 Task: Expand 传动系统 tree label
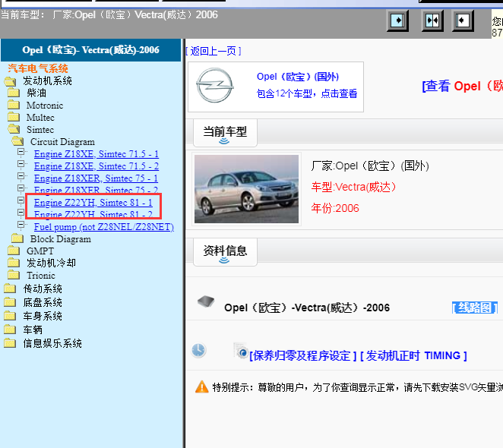[43, 289]
